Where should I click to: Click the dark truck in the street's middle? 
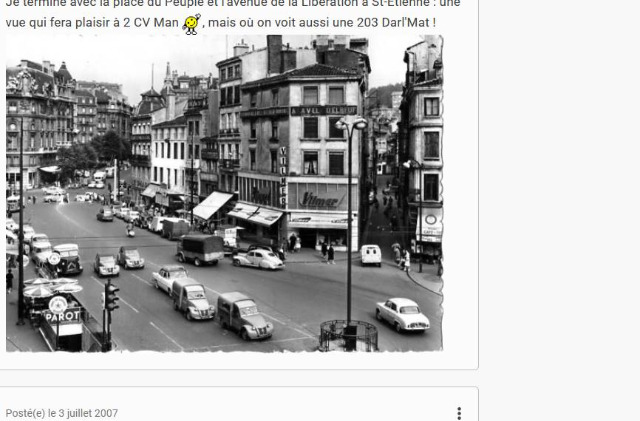[x=201, y=248]
